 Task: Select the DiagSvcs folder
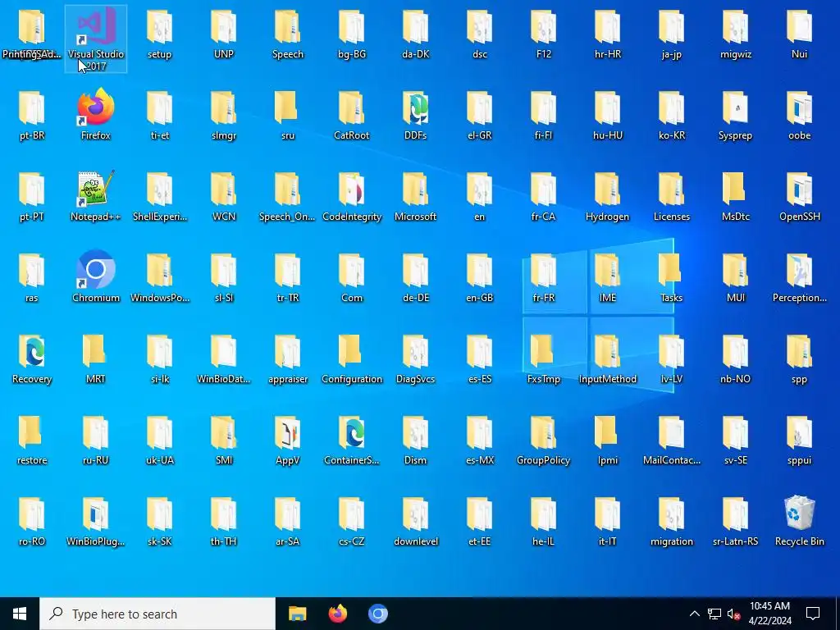[x=416, y=358]
